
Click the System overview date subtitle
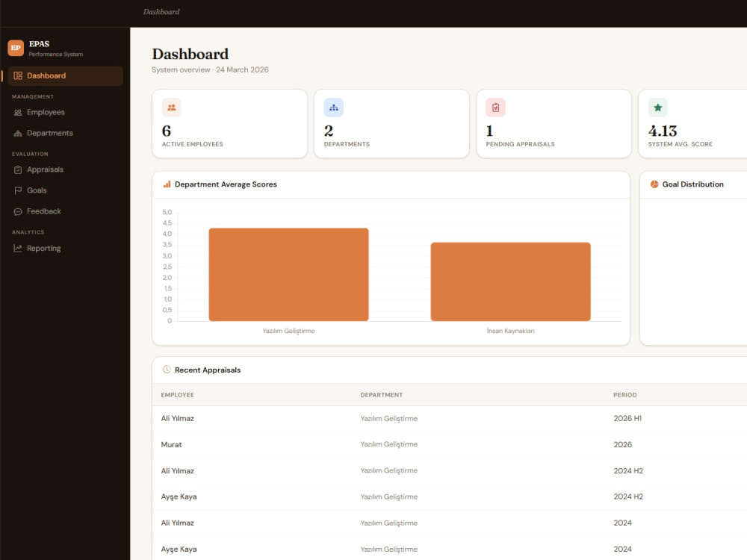pyautogui.click(x=210, y=70)
